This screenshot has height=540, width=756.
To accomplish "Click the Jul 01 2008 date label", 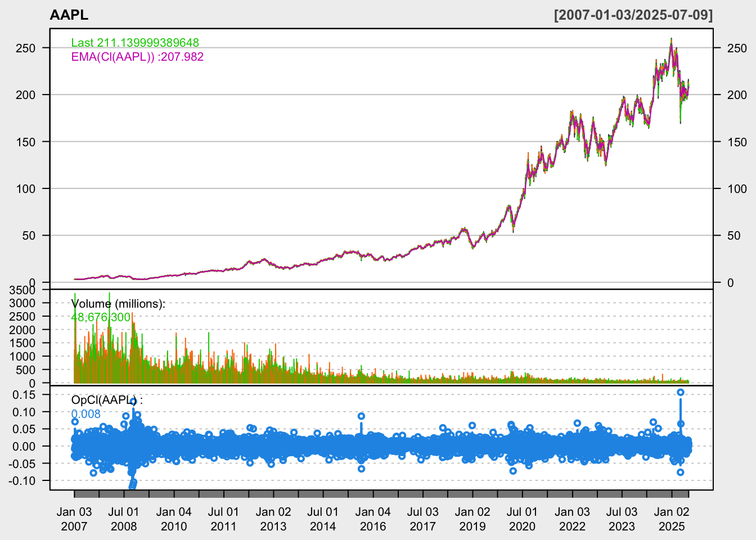I will [x=124, y=519].
